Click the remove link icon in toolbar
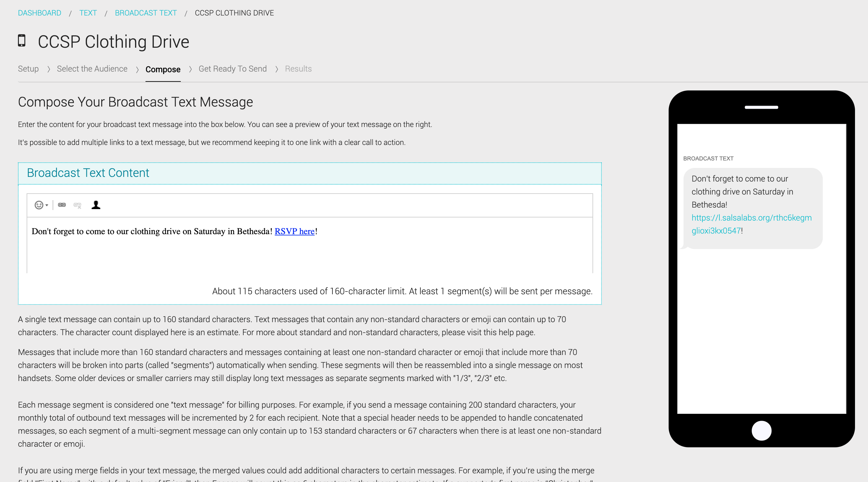 (77, 205)
